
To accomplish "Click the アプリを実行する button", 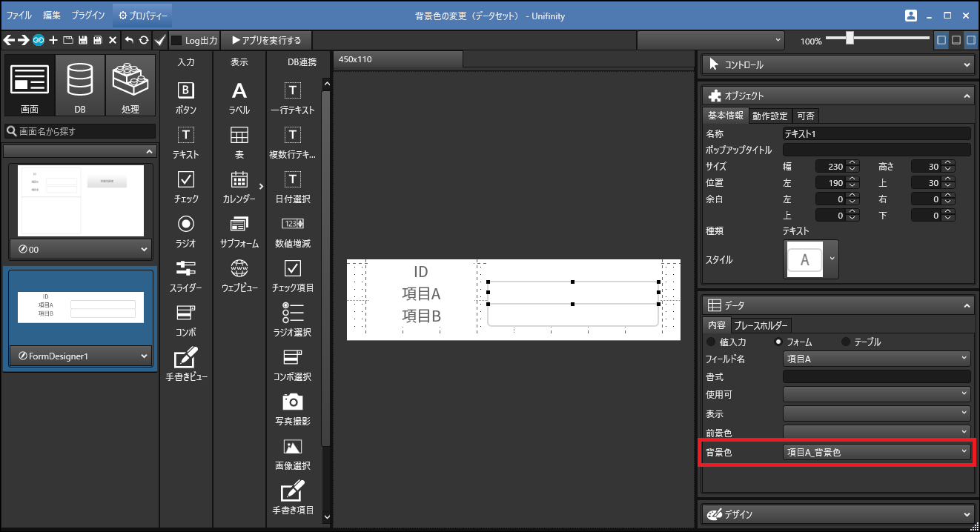I will tap(267, 40).
